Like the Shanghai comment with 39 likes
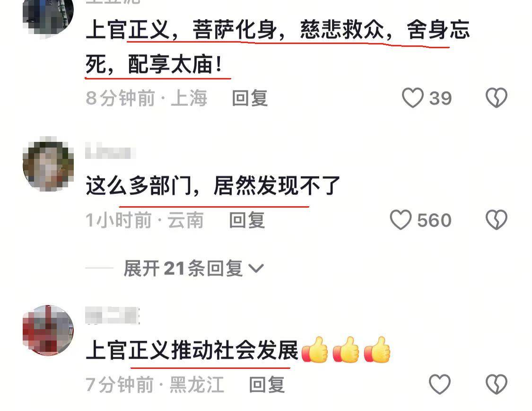532x411 pixels. tap(412, 98)
